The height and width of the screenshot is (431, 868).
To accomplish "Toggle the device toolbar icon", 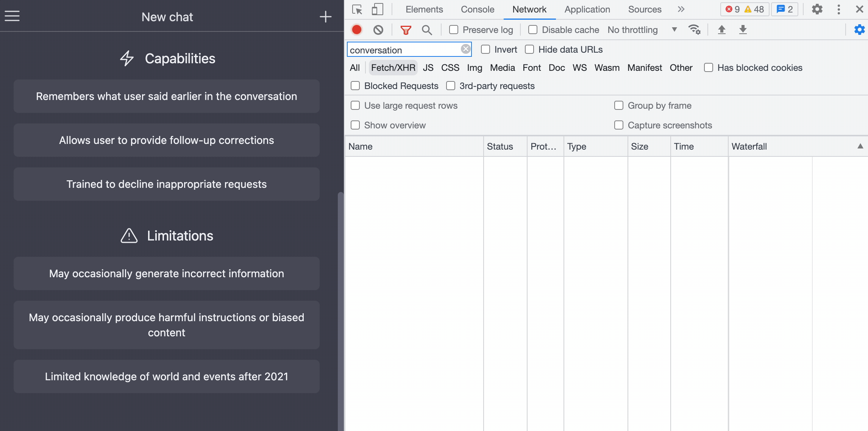I will [377, 9].
